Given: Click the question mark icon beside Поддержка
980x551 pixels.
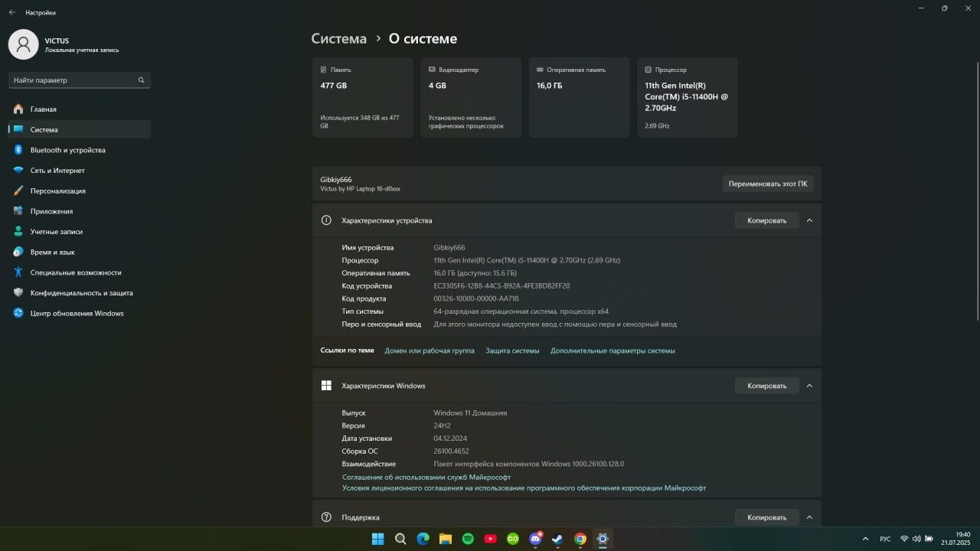Looking at the screenshot, I should click(326, 517).
